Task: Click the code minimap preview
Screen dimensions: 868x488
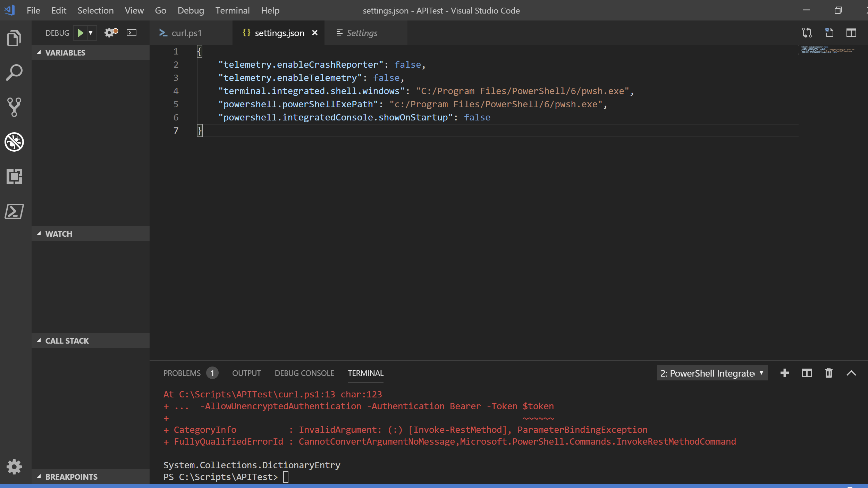Action: click(x=828, y=50)
